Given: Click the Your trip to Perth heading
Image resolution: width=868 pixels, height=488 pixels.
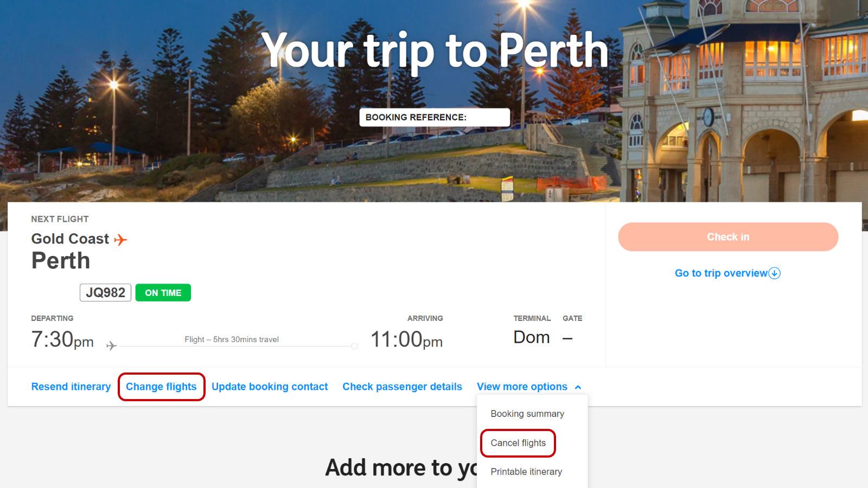Looking at the screenshot, I should (x=435, y=50).
